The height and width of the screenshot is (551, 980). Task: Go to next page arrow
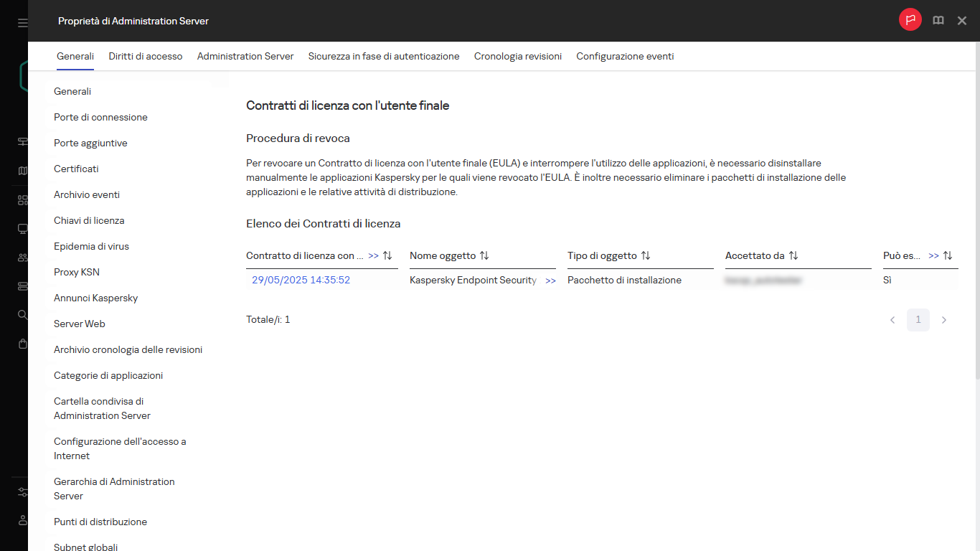coord(944,320)
